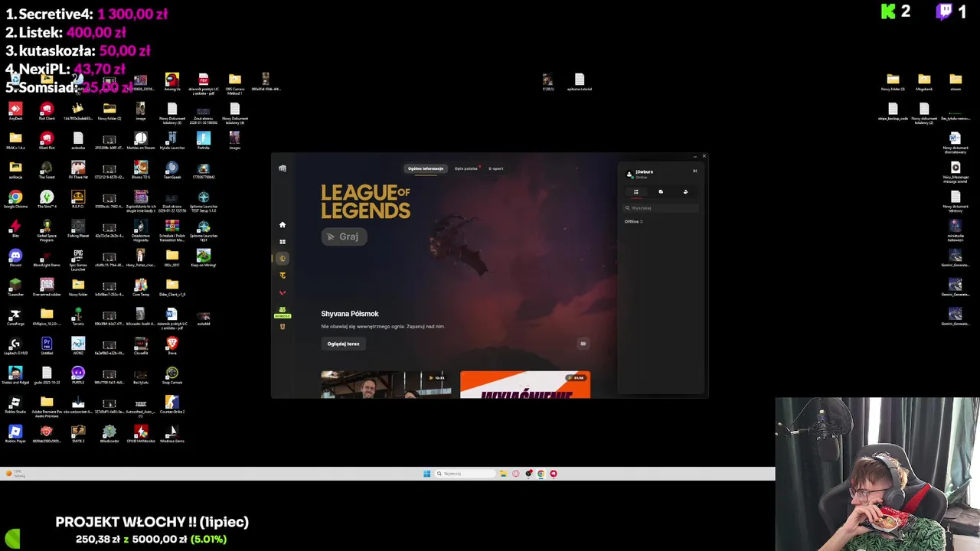Open the Fortnite desktop shortcut
Viewport: 980px width, 551px height.
(x=203, y=141)
